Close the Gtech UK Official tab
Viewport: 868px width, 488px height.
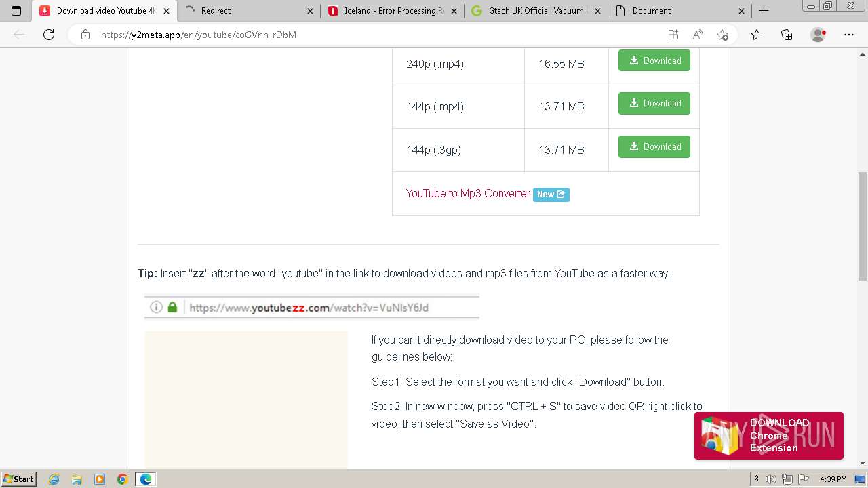598,11
